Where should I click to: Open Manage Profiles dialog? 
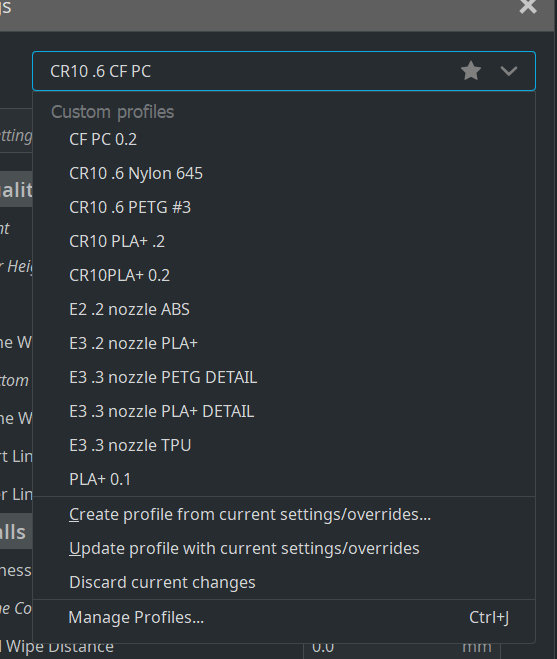pos(284,618)
